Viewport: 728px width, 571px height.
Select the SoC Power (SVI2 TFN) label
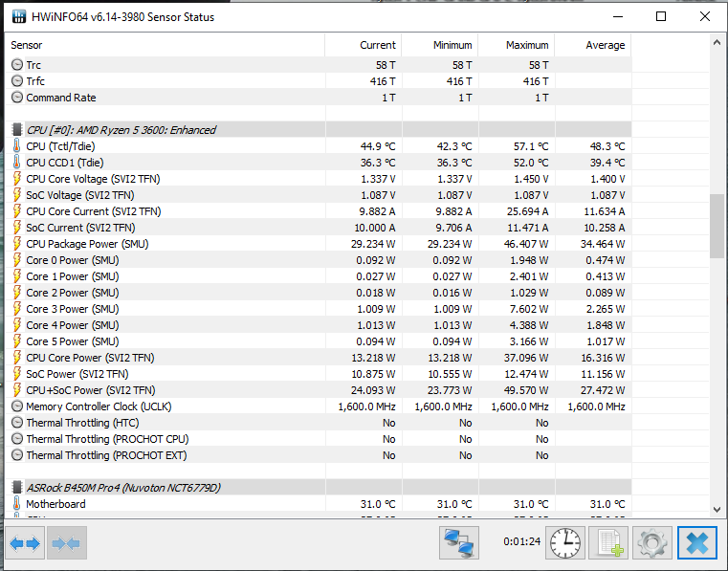[x=77, y=374]
